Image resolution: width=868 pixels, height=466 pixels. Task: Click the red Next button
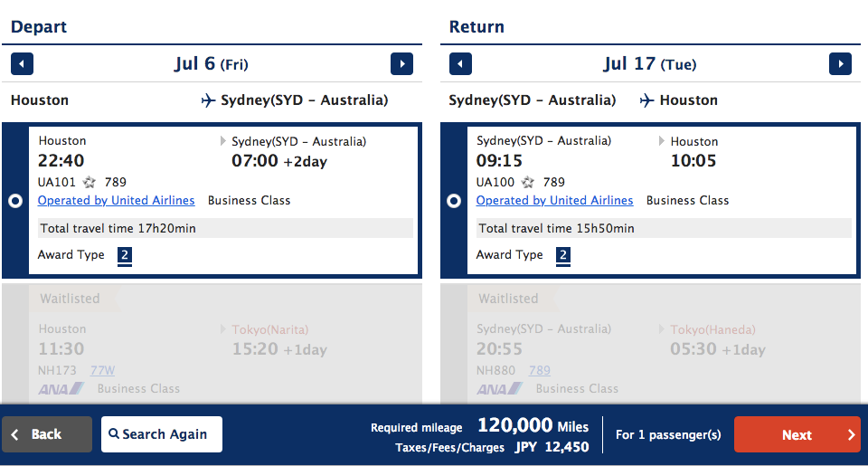click(797, 434)
